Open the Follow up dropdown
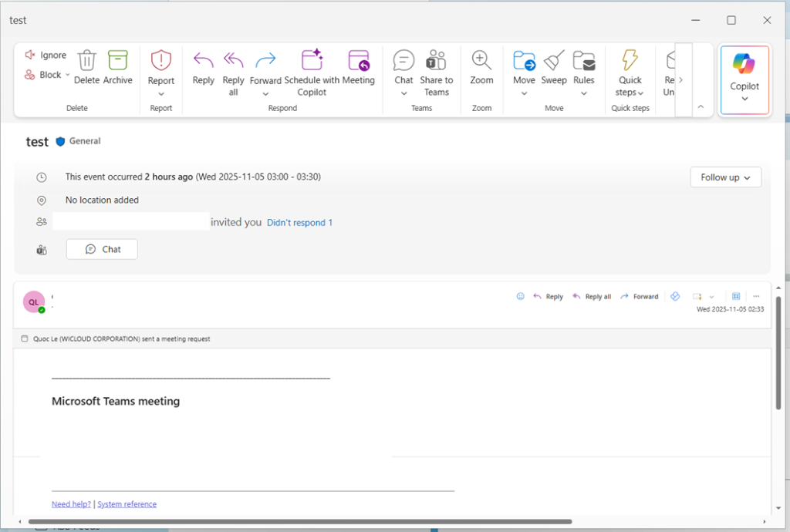 [x=725, y=177]
